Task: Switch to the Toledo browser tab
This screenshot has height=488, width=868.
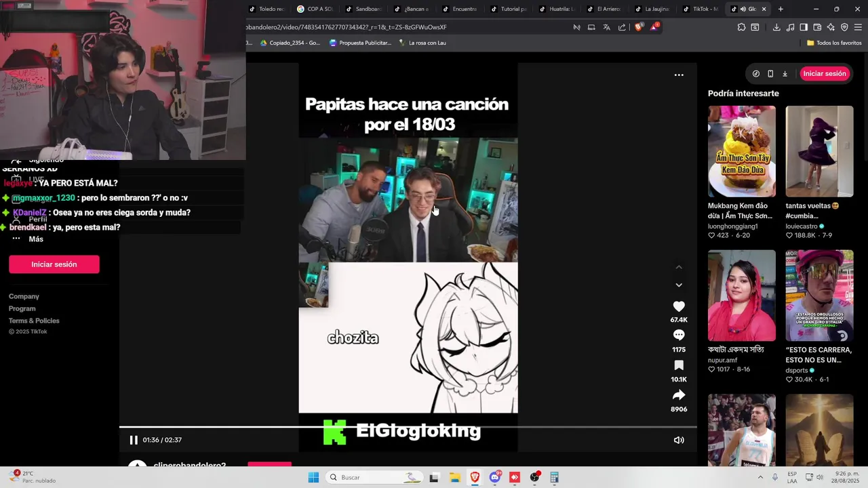Action: [x=267, y=9]
